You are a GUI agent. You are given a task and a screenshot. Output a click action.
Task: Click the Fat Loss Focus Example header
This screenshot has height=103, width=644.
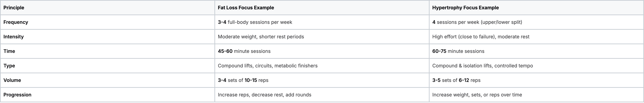tap(246, 8)
